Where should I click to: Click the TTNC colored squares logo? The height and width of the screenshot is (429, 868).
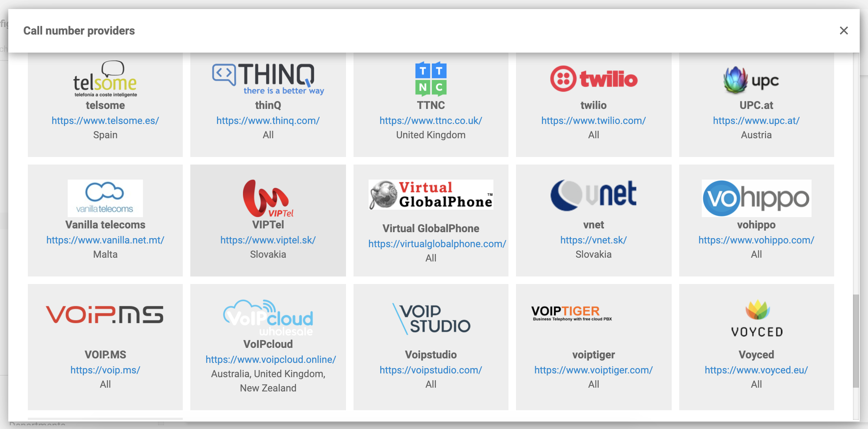pos(431,79)
